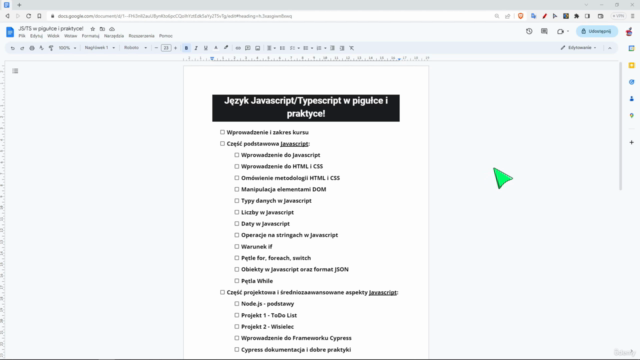Viewport: 640px width, 360px height.
Task: Click the Brave Shields lion icon
Action: 520,16
